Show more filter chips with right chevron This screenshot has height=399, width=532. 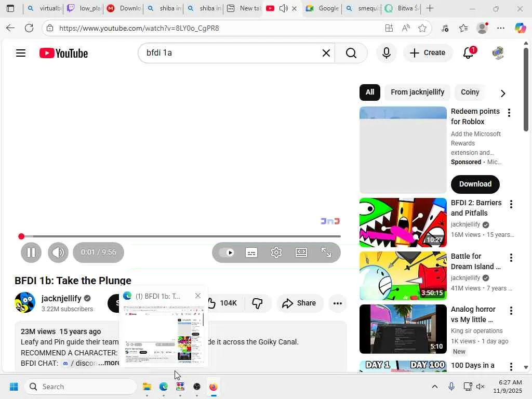[x=503, y=93]
